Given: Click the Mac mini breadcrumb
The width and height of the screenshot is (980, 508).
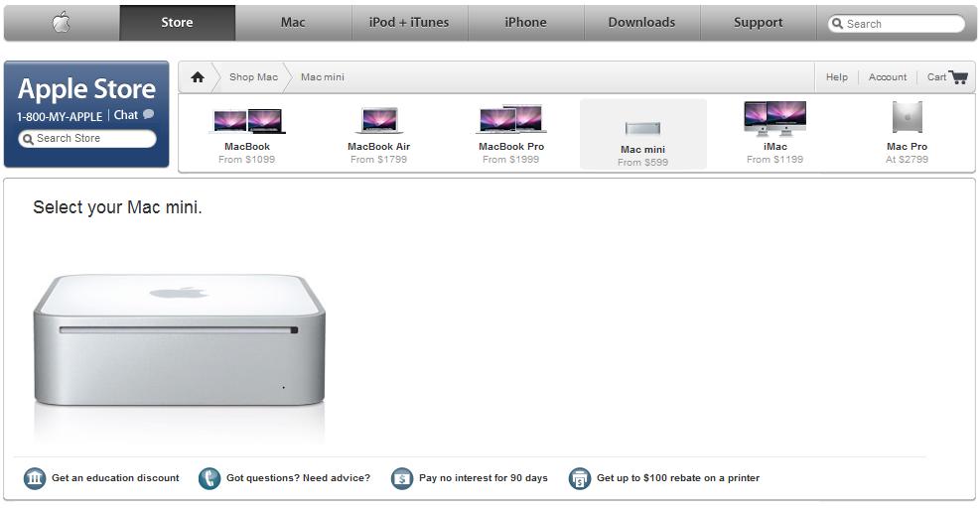Looking at the screenshot, I should click(x=323, y=76).
